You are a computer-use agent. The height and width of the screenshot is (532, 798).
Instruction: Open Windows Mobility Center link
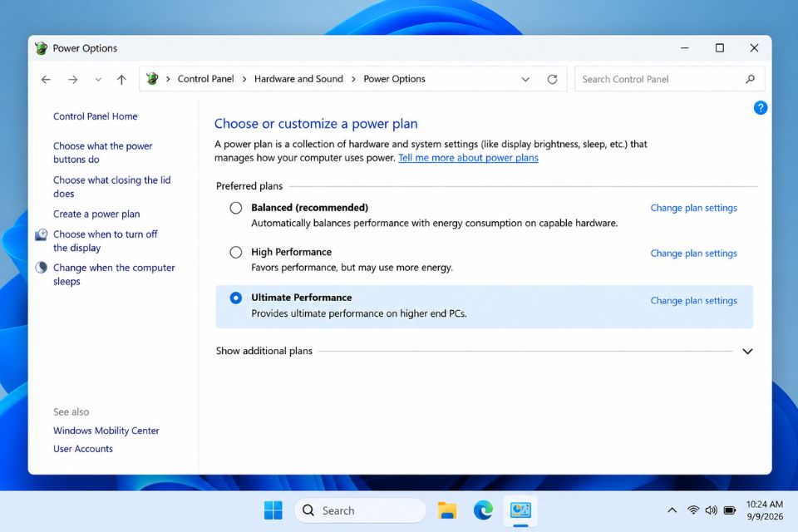pyautogui.click(x=106, y=431)
